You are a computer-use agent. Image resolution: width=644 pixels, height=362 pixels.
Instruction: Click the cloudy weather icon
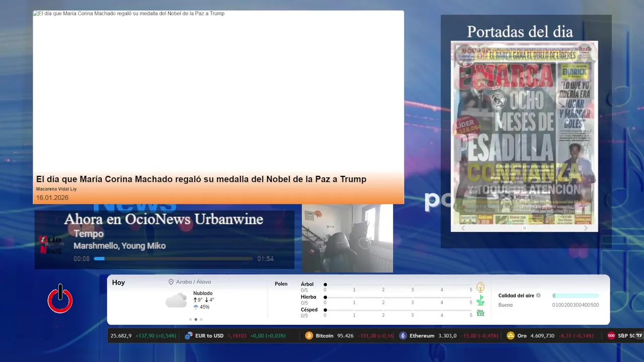click(177, 301)
